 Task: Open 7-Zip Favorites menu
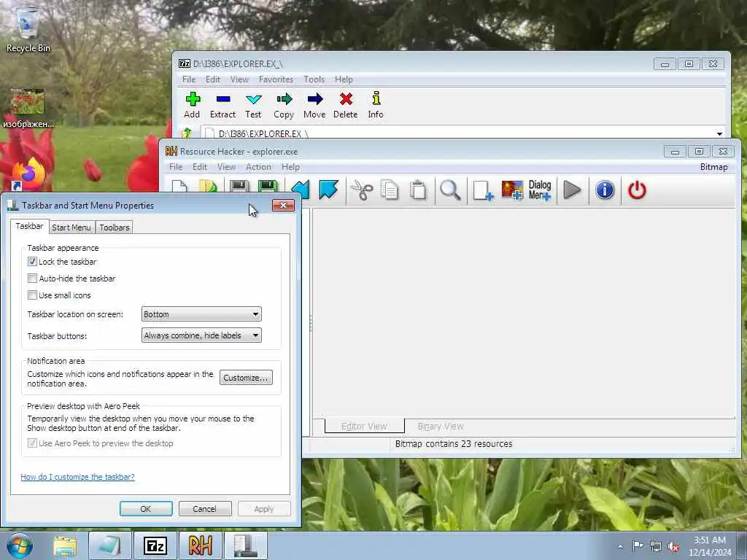[x=276, y=79]
